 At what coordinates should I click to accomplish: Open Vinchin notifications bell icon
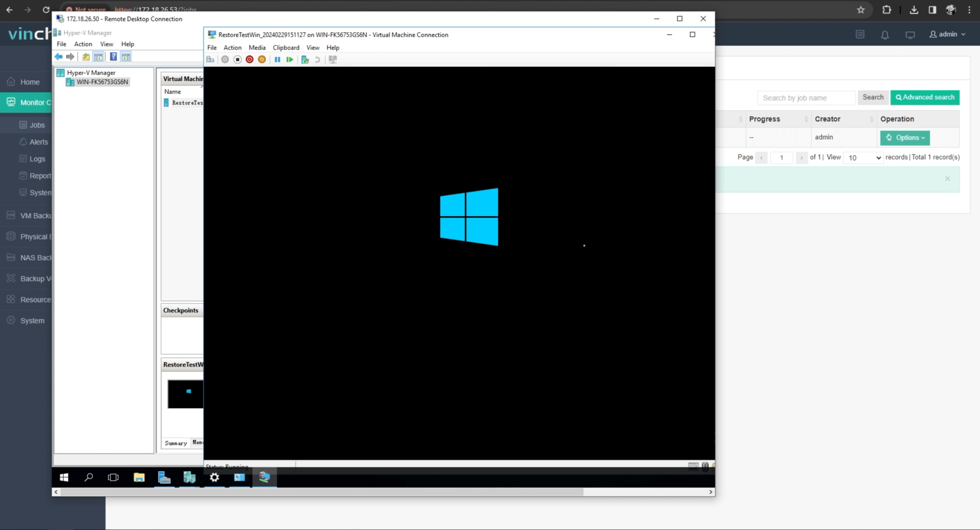click(x=885, y=35)
